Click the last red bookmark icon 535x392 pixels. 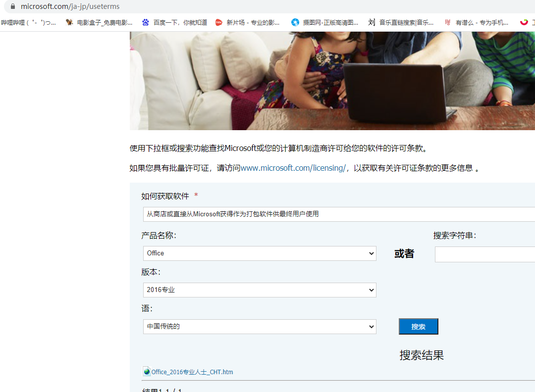(x=524, y=22)
